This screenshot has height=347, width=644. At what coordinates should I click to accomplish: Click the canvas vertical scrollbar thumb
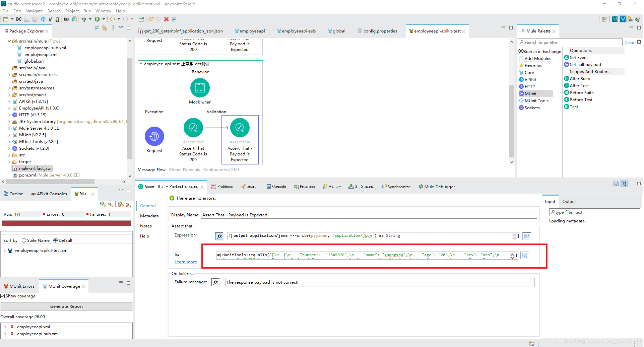[x=512, y=121]
